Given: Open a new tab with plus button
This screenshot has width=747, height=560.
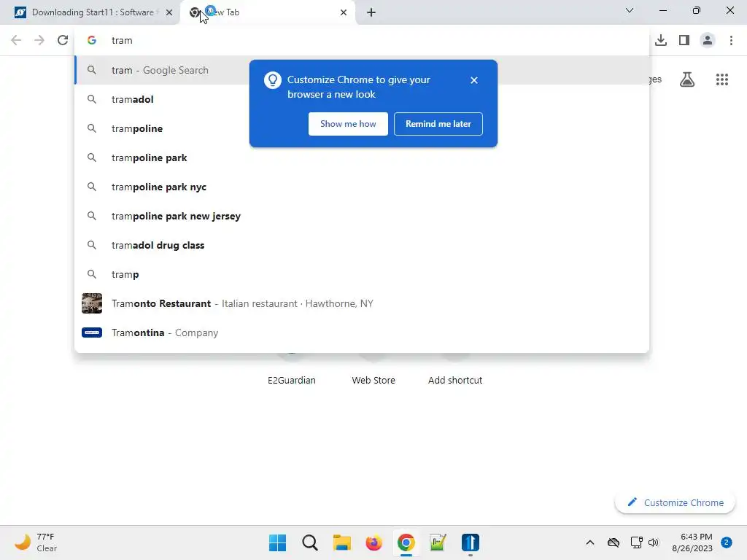Looking at the screenshot, I should click(x=371, y=12).
